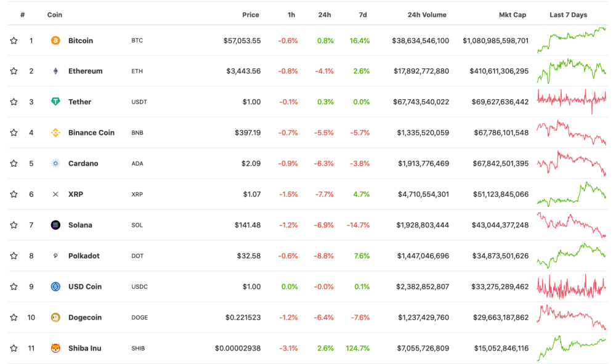
Task: Click the Bitcoin coin logo icon
Action: (x=55, y=41)
